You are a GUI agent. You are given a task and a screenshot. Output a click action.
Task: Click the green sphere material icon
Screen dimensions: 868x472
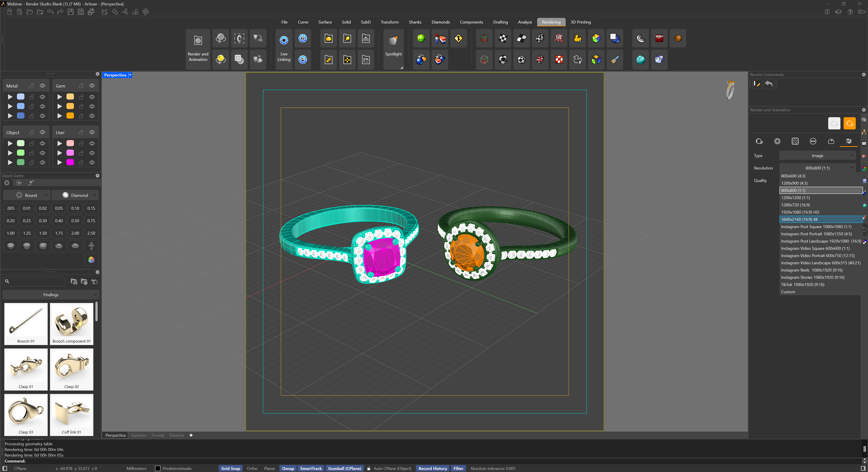point(421,38)
